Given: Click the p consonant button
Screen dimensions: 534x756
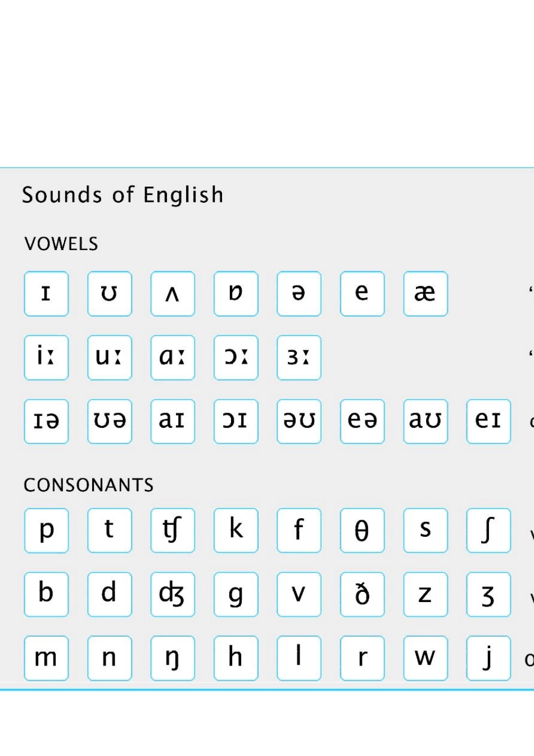Looking at the screenshot, I should (x=46, y=530).
